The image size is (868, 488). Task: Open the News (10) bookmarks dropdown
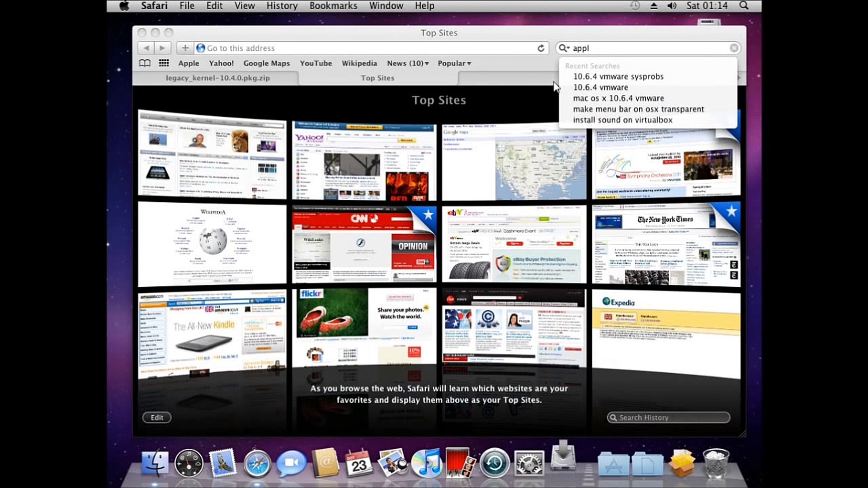pos(406,63)
